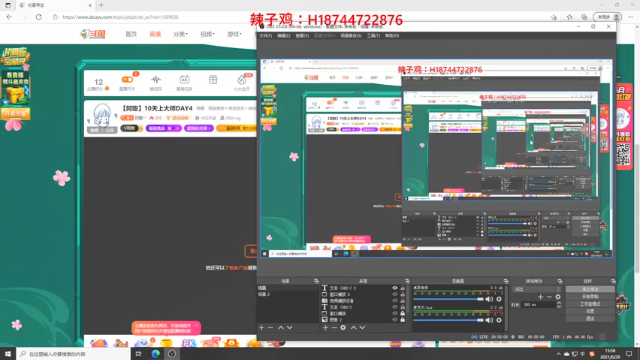Pop out the Scenes dock panel icon

pyautogui.click(x=316, y=281)
